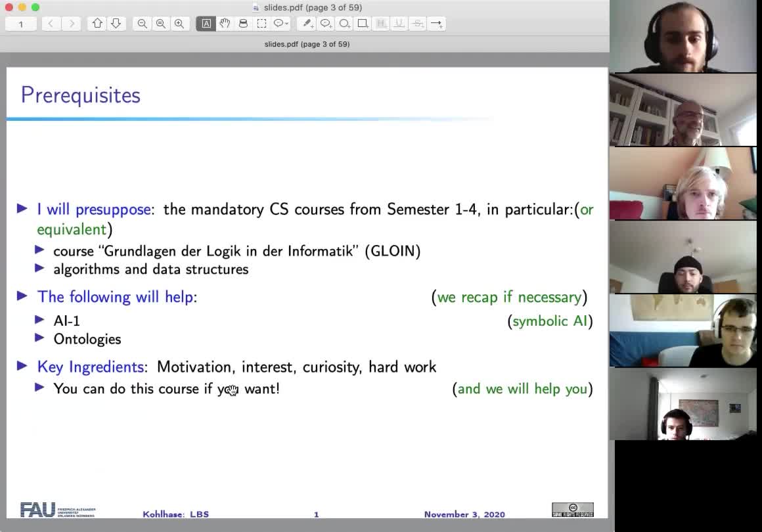Select the text selection tool
Viewport: 762px width, 532px height.
(206, 24)
